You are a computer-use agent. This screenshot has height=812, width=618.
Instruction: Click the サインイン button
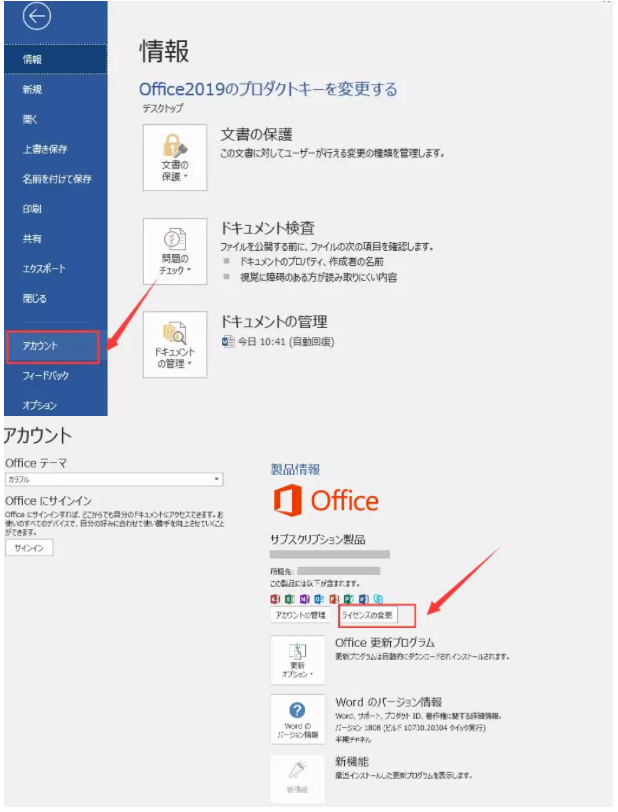pyautogui.click(x=29, y=548)
